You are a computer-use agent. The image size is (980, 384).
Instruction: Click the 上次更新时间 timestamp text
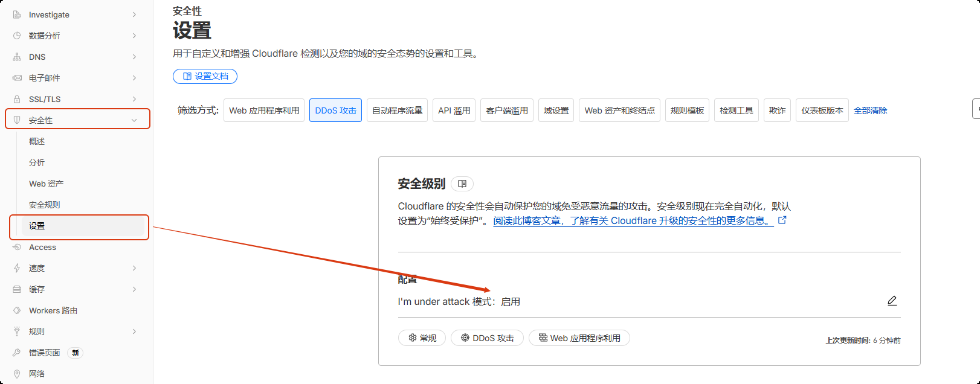click(x=863, y=341)
